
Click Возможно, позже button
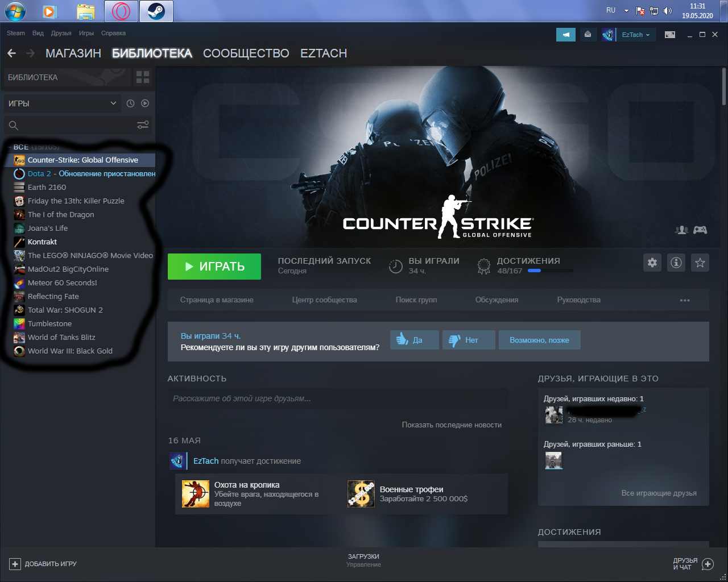point(539,340)
